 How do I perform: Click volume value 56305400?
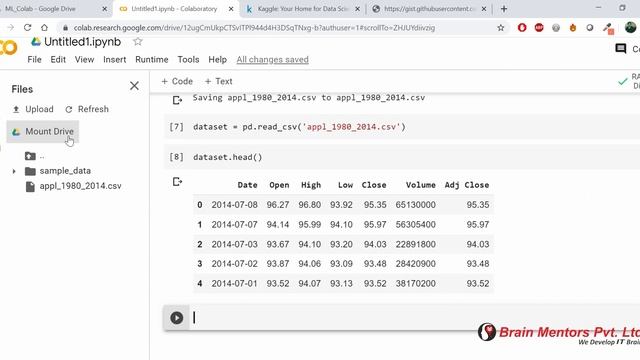(x=416, y=224)
